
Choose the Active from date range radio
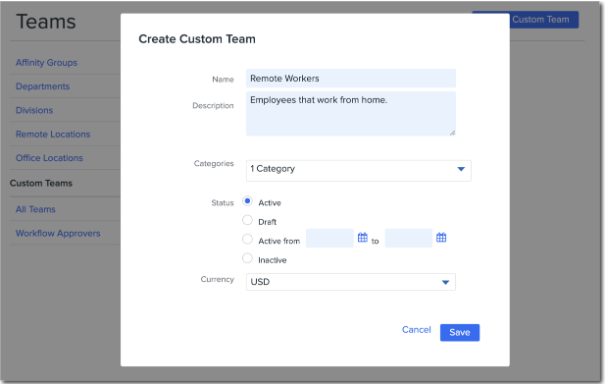click(x=247, y=239)
